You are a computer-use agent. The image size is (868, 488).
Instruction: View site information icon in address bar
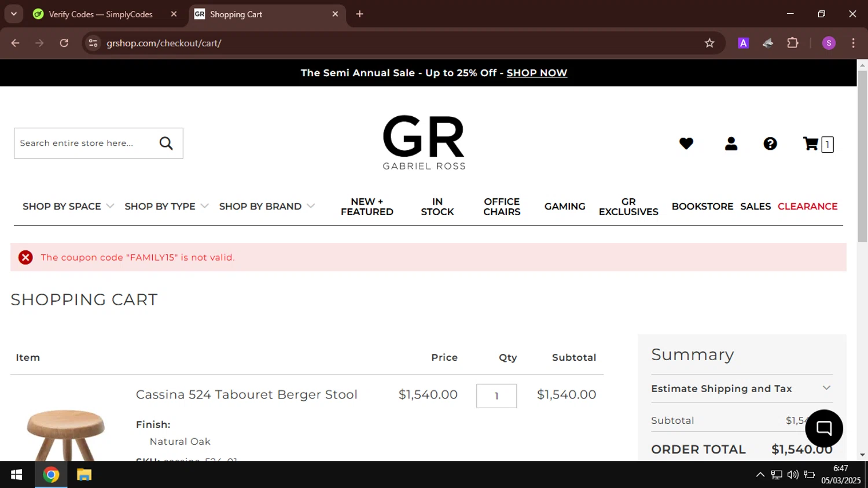(93, 43)
